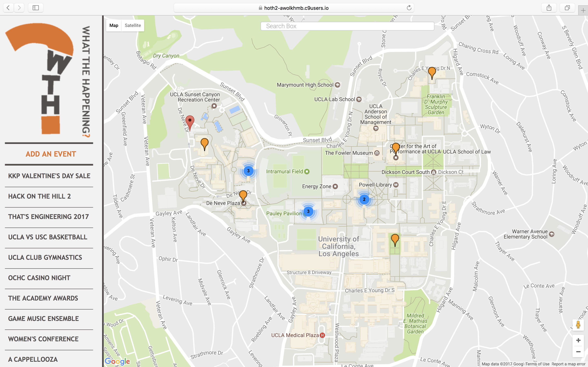The height and width of the screenshot is (367, 588).
Task: Click the Add An Event link
Action: pyautogui.click(x=51, y=154)
